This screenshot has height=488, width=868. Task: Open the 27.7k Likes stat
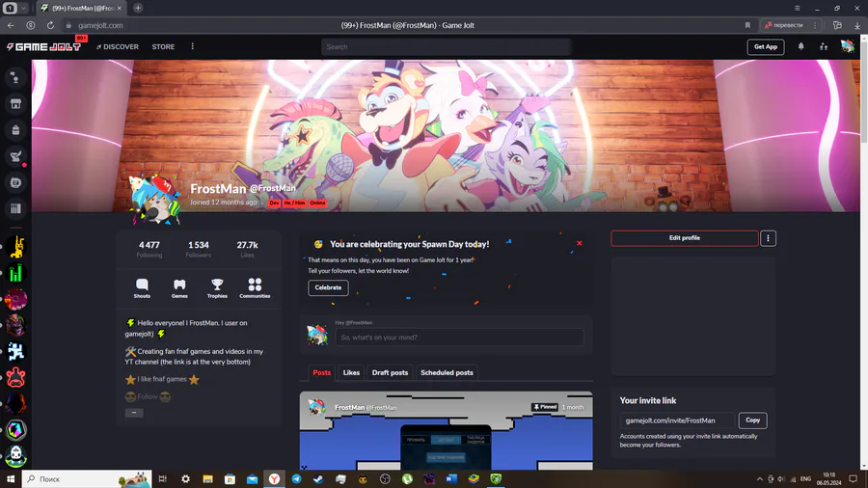pyautogui.click(x=248, y=249)
